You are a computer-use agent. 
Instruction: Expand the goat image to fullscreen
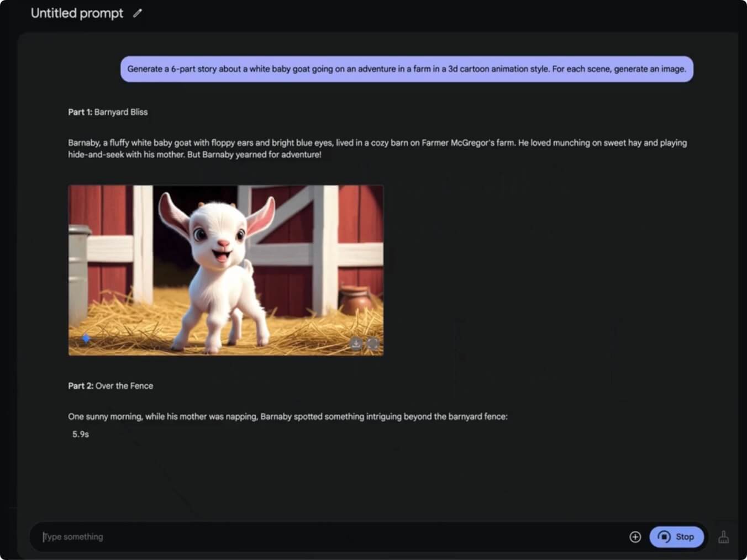pyautogui.click(x=373, y=344)
